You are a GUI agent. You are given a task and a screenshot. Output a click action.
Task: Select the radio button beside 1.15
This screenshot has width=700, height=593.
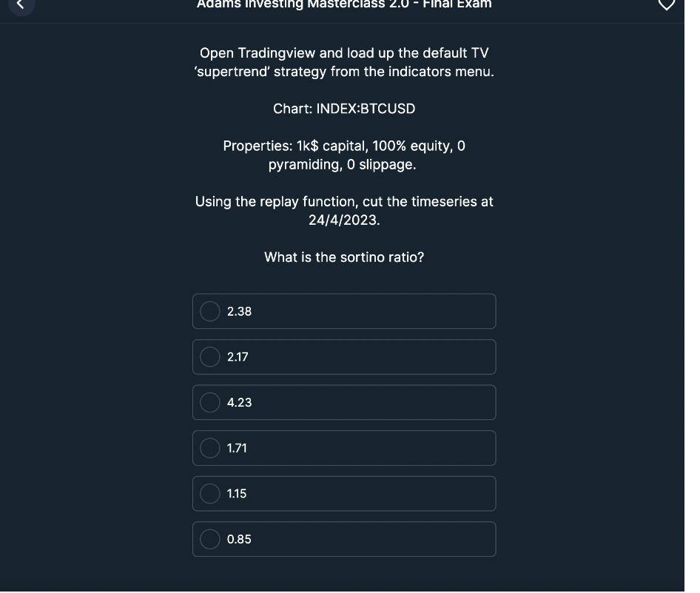pyautogui.click(x=209, y=493)
